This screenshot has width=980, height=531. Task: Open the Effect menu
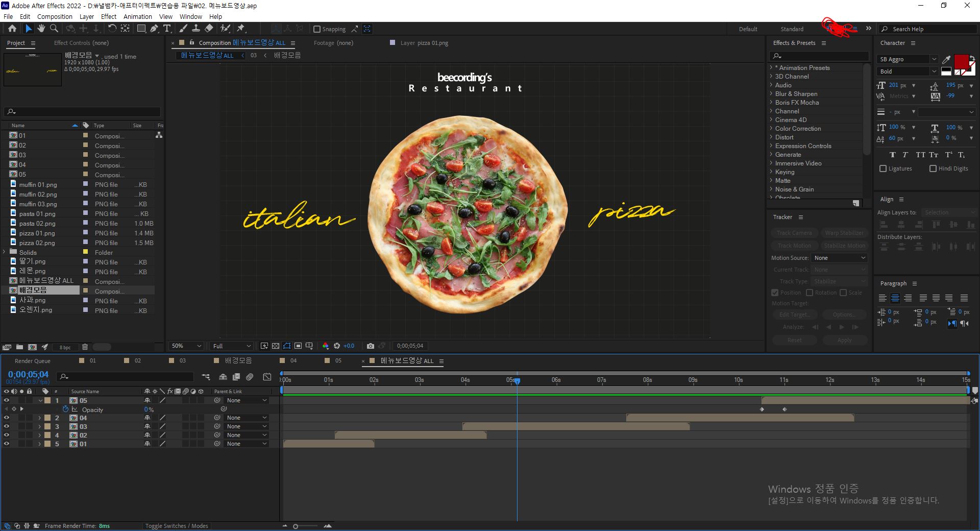point(108,16)
